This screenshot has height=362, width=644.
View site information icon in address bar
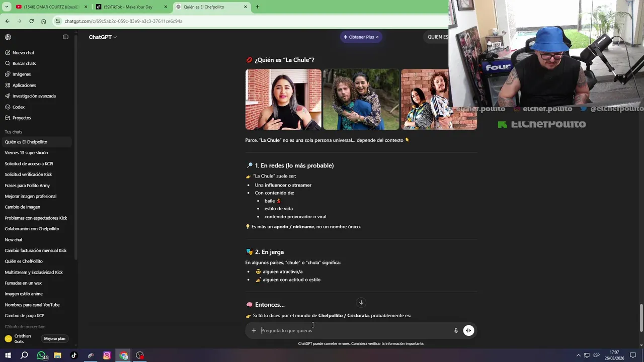click(58, 21)
